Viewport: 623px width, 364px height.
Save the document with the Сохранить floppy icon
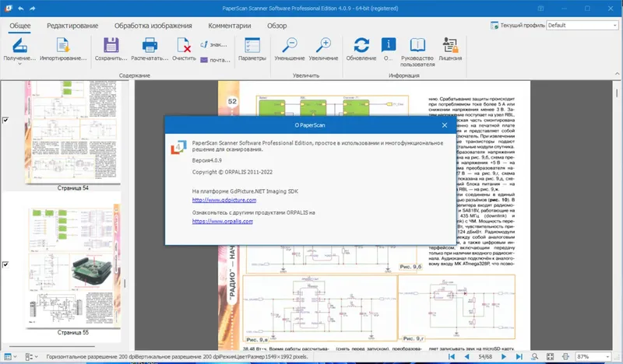click(x=111, y=46)
